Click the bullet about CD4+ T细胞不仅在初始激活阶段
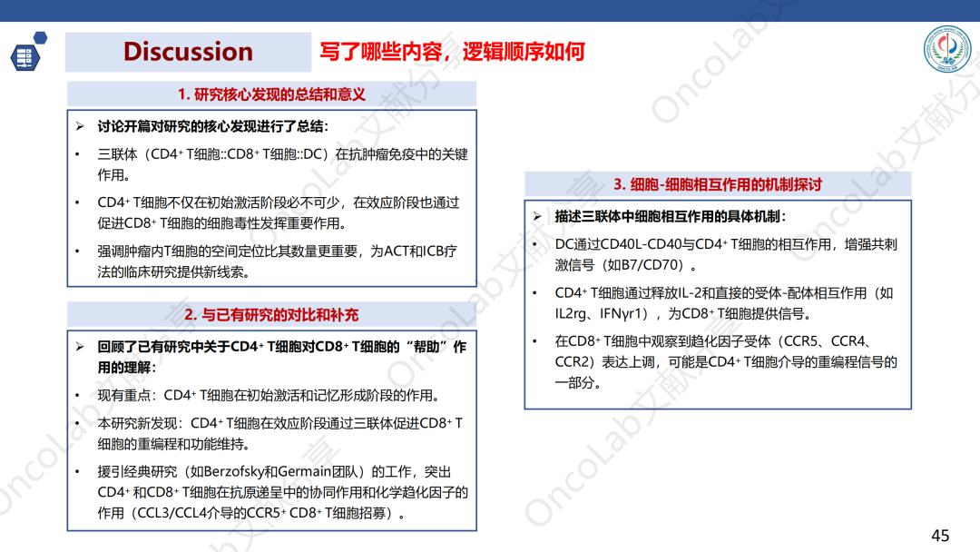The width and height of the screenshot is (980, 552). tap(278, 212)
